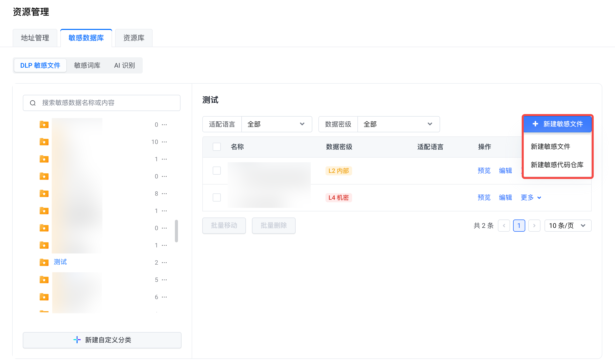Click the folder tree vertical scrollbar
This screenshot has width=615, height=364.
point(176,231)
